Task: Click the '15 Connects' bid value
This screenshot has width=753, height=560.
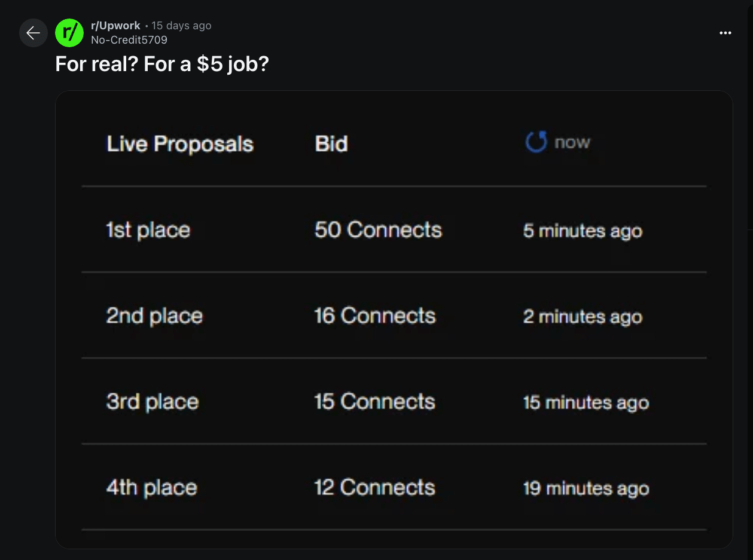Action: point(374,402)
